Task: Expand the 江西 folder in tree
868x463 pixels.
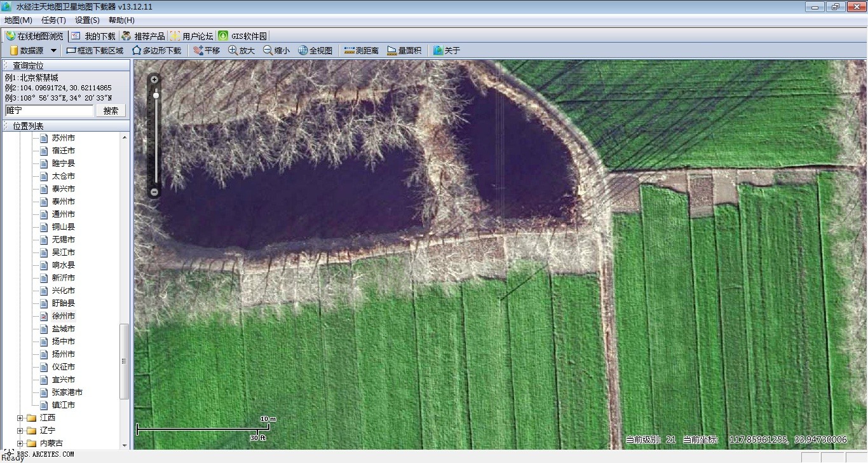Action: coord(20,418)
